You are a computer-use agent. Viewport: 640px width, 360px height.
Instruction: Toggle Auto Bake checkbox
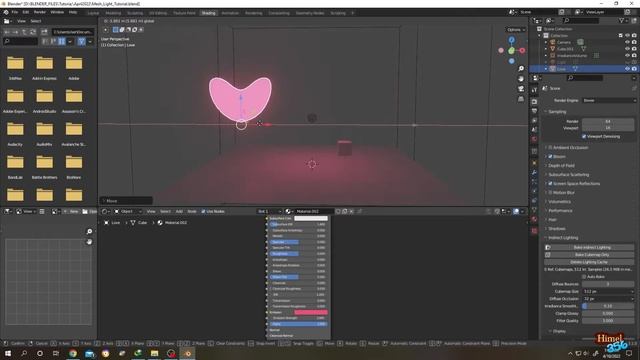click(x=584, y=276)
